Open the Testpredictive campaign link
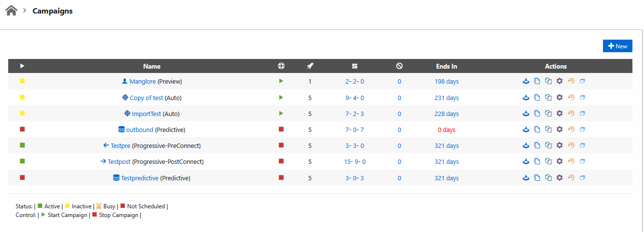This screenshot has width=644, height=232. 139,178
